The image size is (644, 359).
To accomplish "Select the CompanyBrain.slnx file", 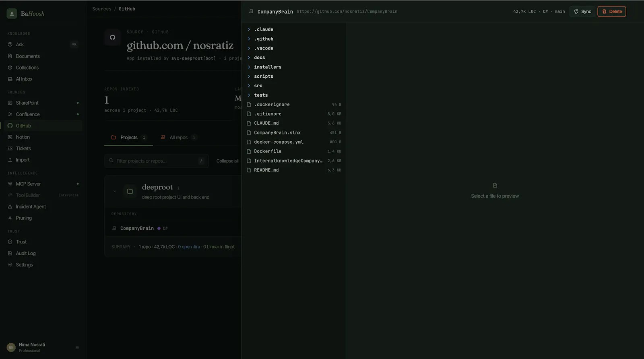I will pyautogui.click(x=294, y=133).
